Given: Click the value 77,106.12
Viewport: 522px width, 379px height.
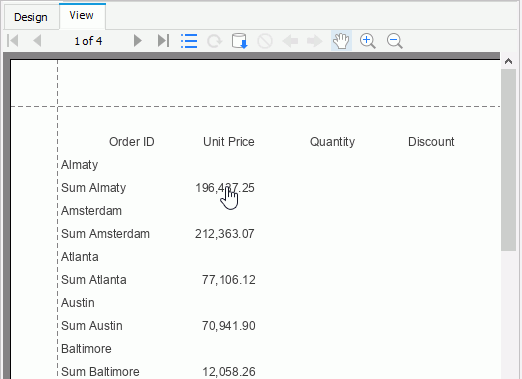Looking at the screenshot, I should pos(229,280).
